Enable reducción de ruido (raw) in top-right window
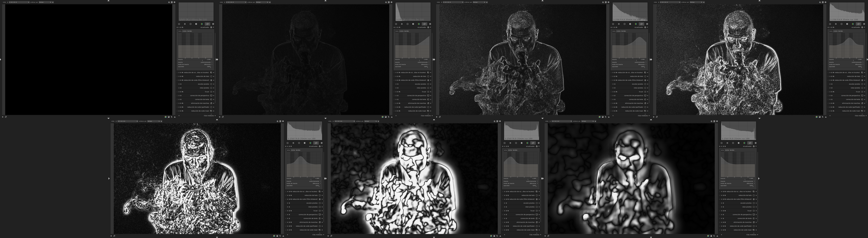Screen dimensions: 868x238 click(x=828, y=111)
